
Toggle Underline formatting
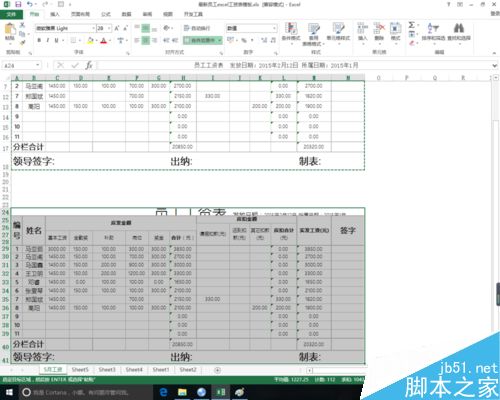[x=56, y=40]
